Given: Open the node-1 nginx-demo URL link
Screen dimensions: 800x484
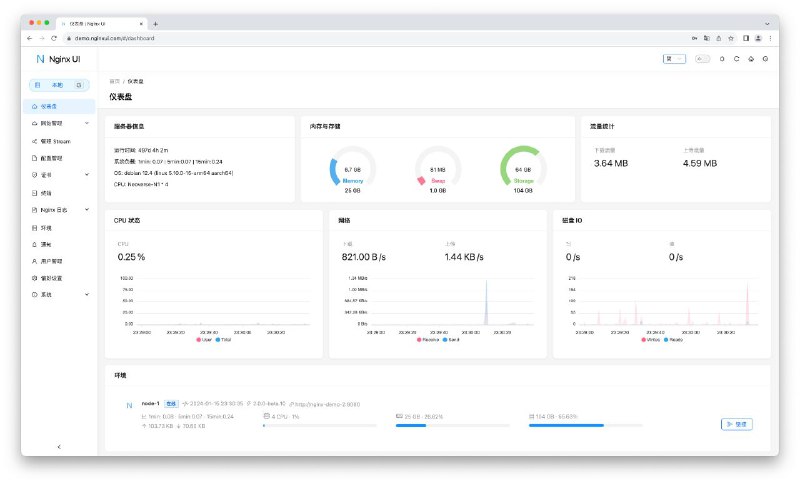Looking at the screenshot, I should [x=325, y=404].
